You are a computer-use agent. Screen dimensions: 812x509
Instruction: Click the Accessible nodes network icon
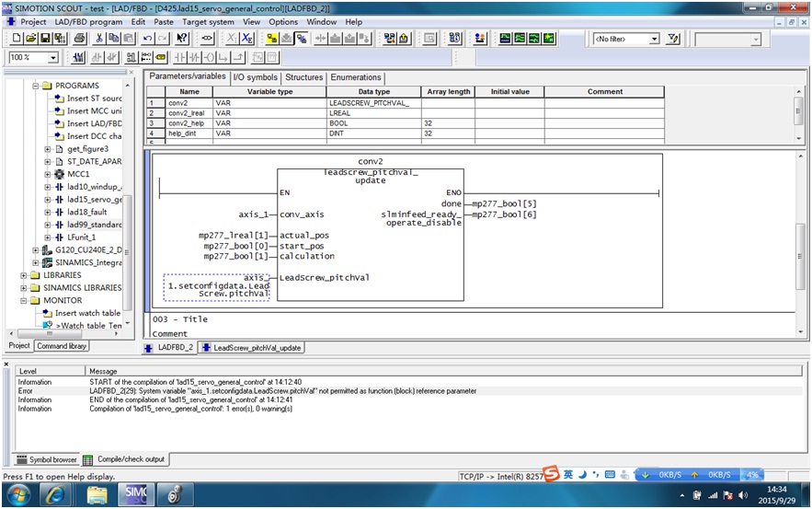coord(389,39)
